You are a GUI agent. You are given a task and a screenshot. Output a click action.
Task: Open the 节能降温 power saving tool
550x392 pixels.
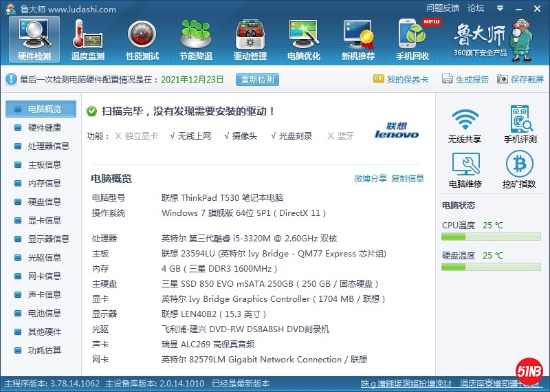[196, 39]
